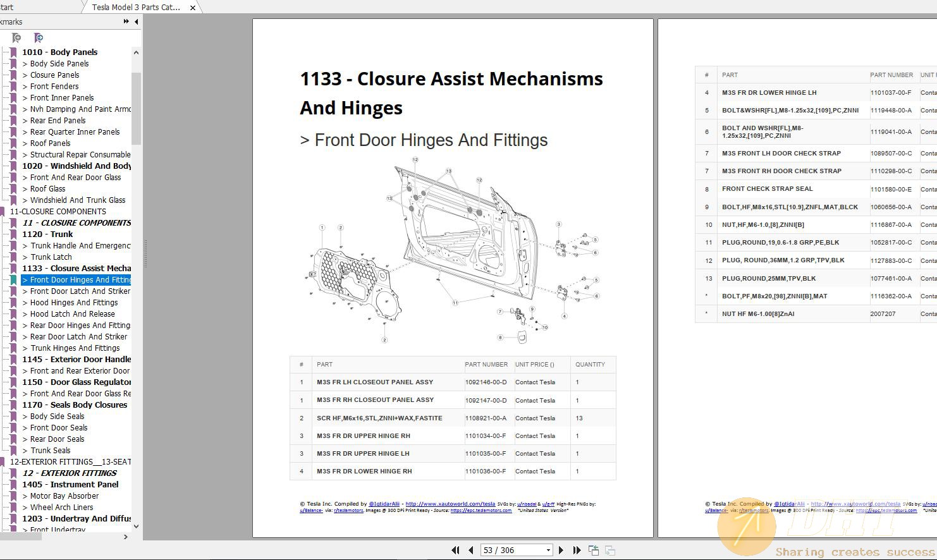Select highlighted Front Door Hinges And Fittings bookmark

[77, 280]
